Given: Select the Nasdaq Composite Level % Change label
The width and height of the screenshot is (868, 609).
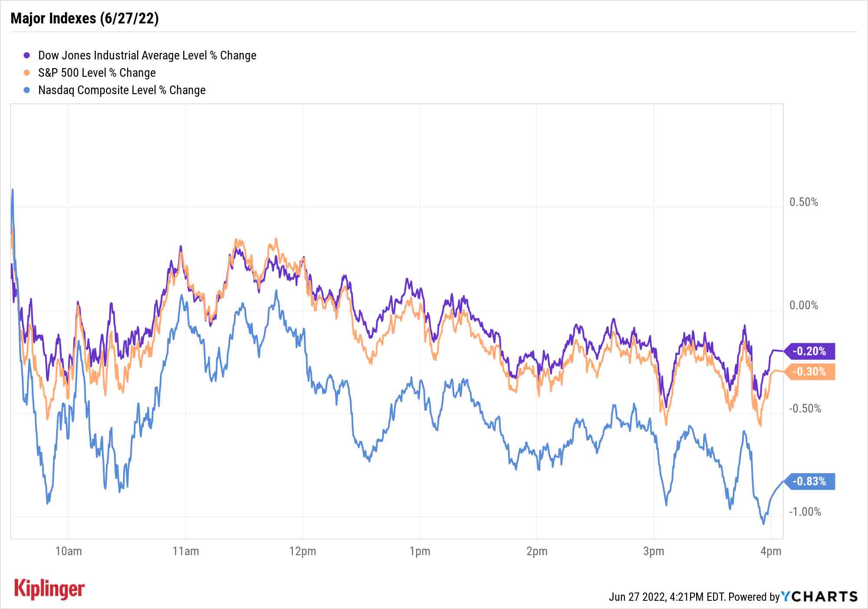Looking at the screenshot, I should pyautogui.click(x=122, y=90).
